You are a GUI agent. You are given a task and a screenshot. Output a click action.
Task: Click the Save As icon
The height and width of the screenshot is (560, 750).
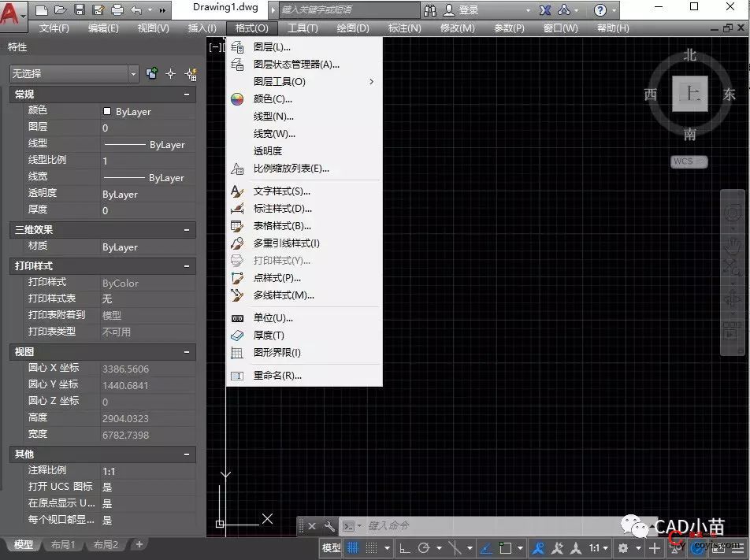pos(98,10)
